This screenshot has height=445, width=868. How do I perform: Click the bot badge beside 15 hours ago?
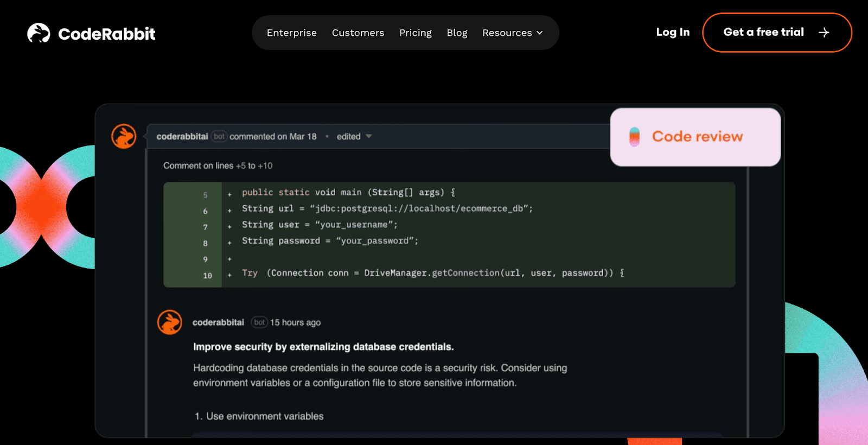(x=259, y=322)
